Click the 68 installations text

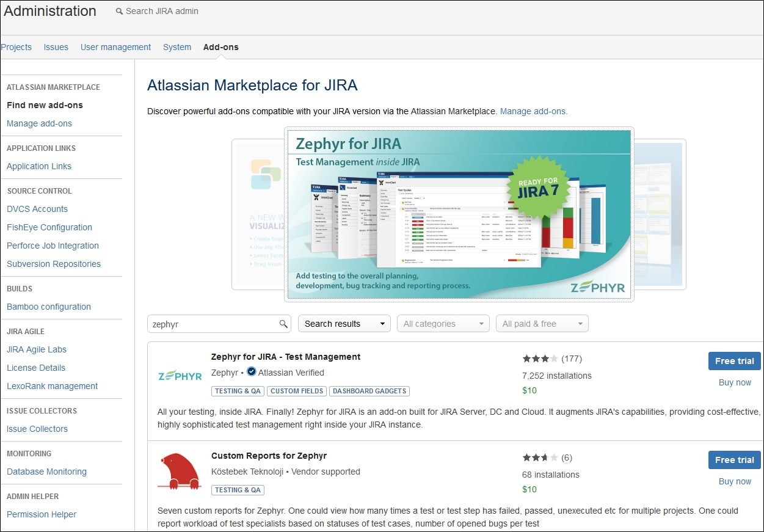551,475
